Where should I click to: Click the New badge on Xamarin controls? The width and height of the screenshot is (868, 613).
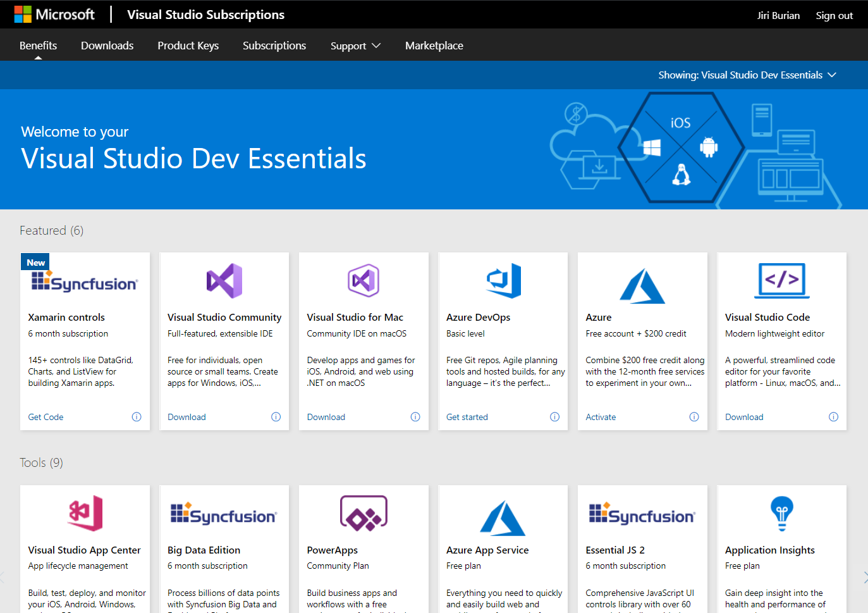click(35, 263)
